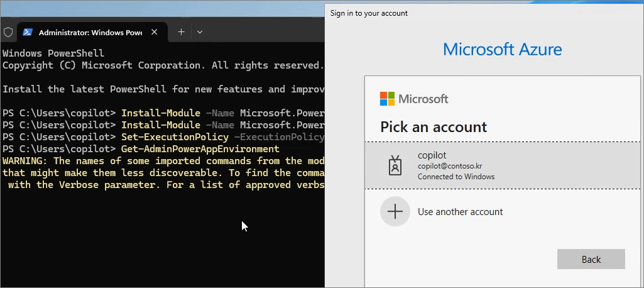Click the PowerShell icon on the terminal tab
Viewport: 644px width, 288px height.
(x=28, y=32)
